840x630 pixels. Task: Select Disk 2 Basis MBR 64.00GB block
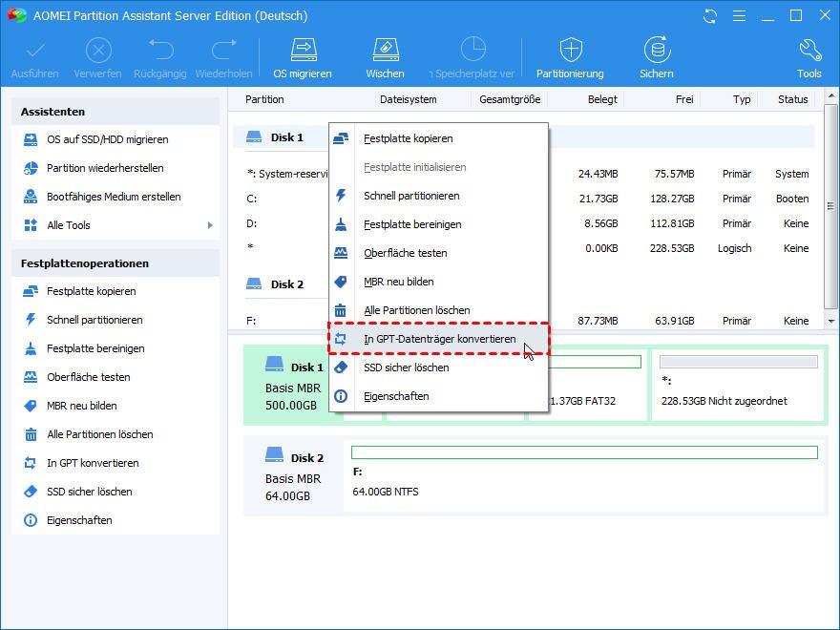(x=294, y=476)
